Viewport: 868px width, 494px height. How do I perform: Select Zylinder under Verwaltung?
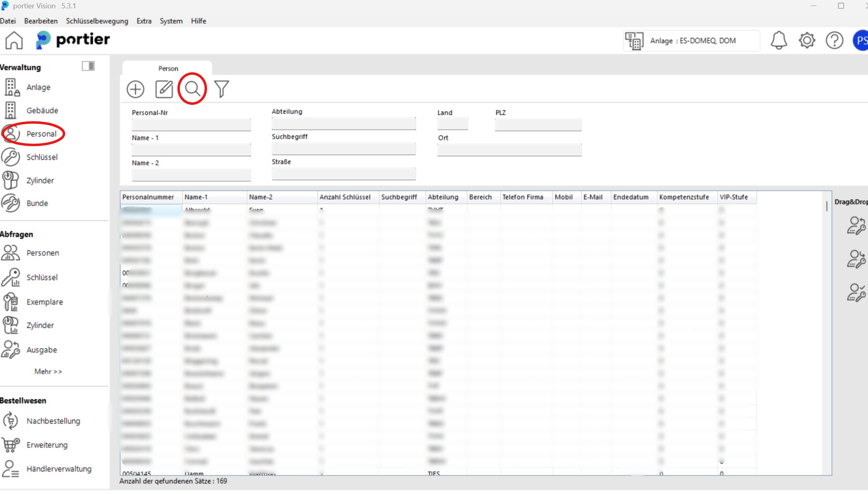tap(40, 180)
